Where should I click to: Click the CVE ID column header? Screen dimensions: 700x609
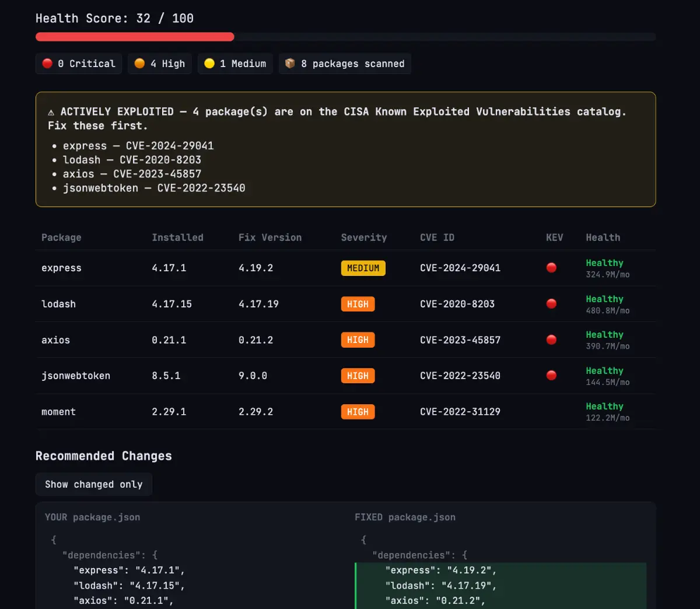coord(437,237)
